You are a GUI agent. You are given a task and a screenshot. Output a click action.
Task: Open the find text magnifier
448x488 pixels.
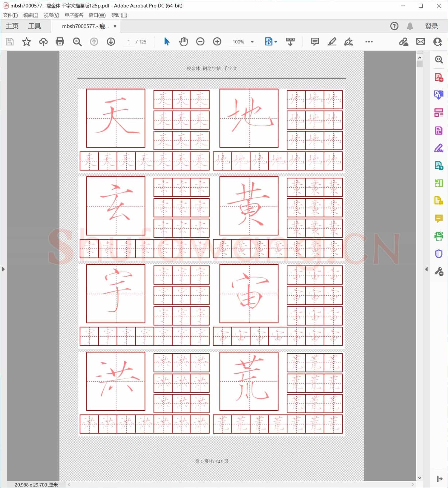tap(77, 42)
